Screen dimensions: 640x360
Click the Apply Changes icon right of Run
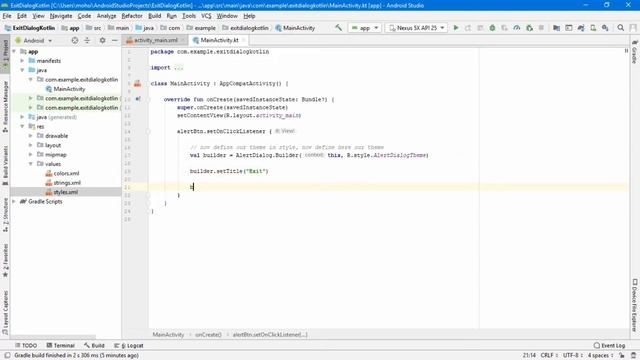tap(468, 28)
